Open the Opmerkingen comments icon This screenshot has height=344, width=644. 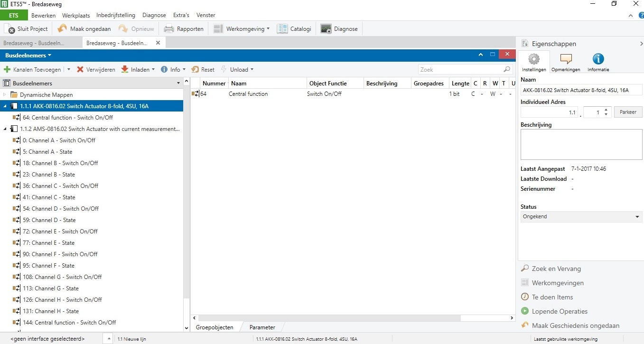tap(566, 59)
